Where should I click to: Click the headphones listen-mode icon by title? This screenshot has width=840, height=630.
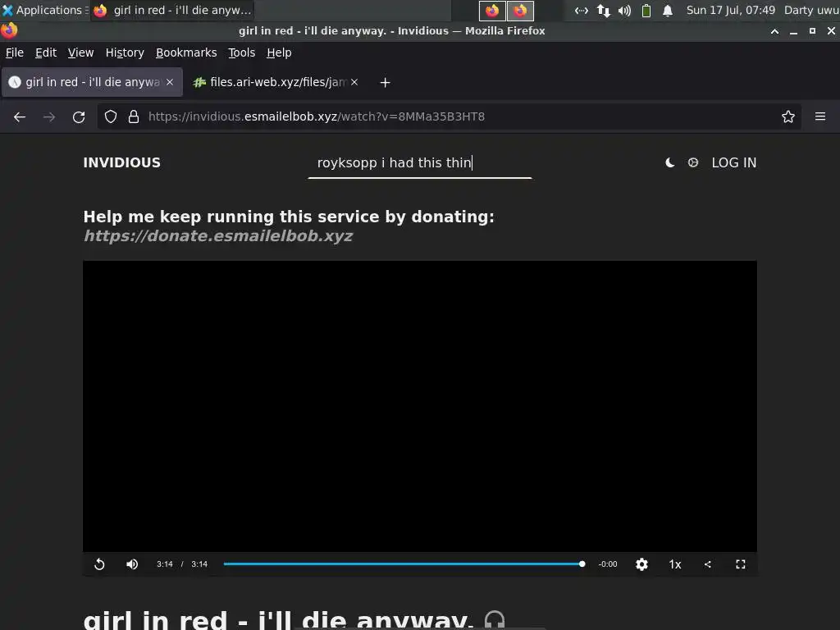(495, 620)
